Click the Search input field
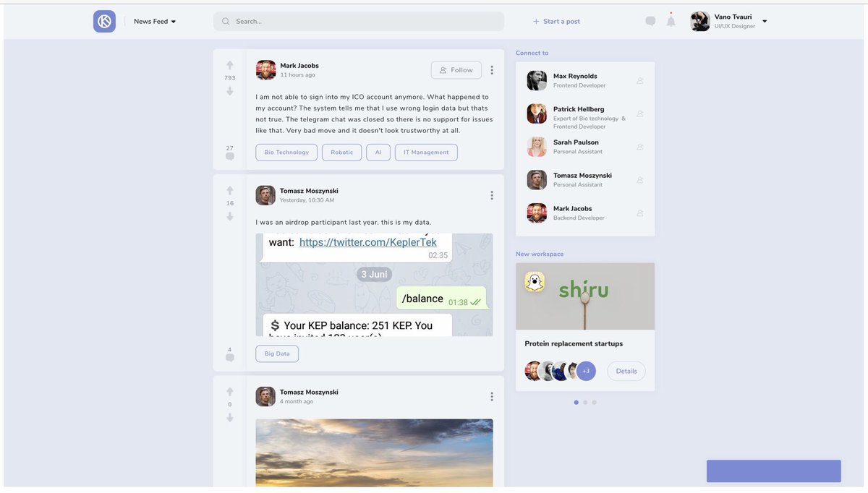The image size is (868, 493). [x=359, y=21]
